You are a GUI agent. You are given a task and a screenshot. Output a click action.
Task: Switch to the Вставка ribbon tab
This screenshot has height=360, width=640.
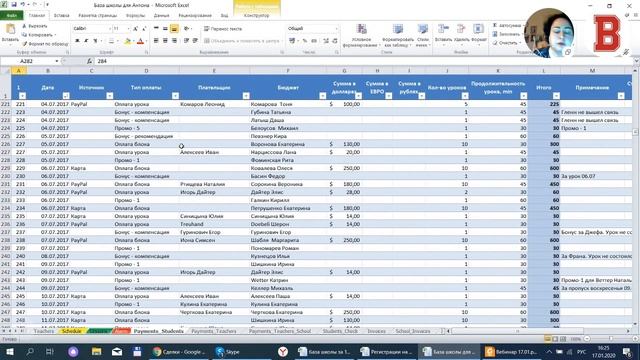62,16
